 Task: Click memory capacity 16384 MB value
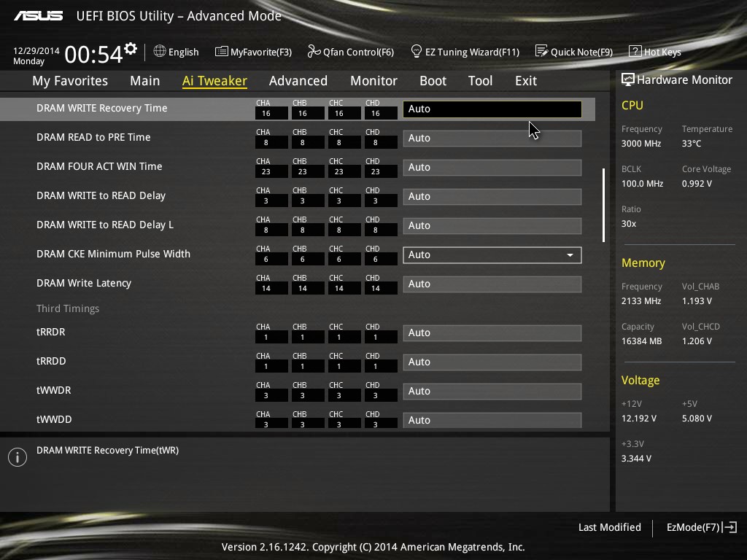click(x=641, y=341)
